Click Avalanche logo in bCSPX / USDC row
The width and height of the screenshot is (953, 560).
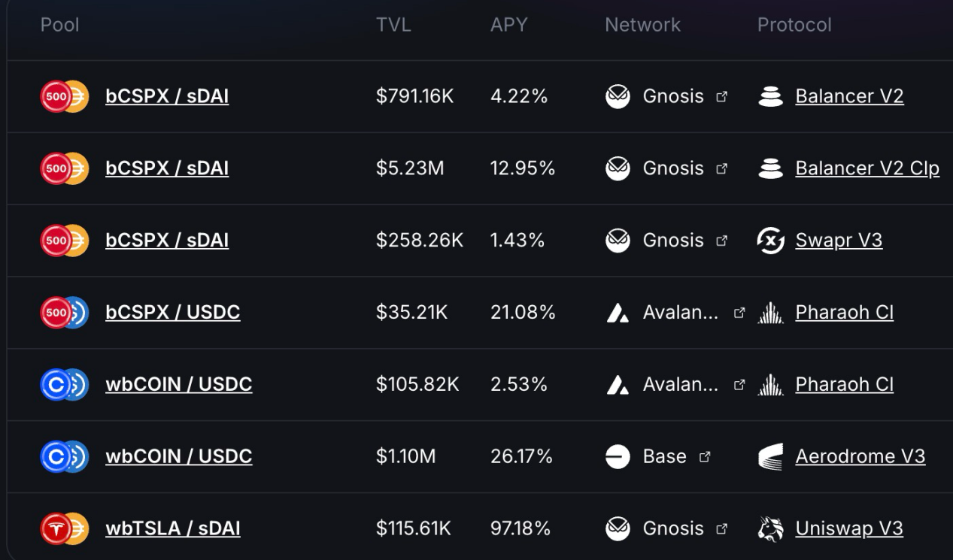pos(618,313)
